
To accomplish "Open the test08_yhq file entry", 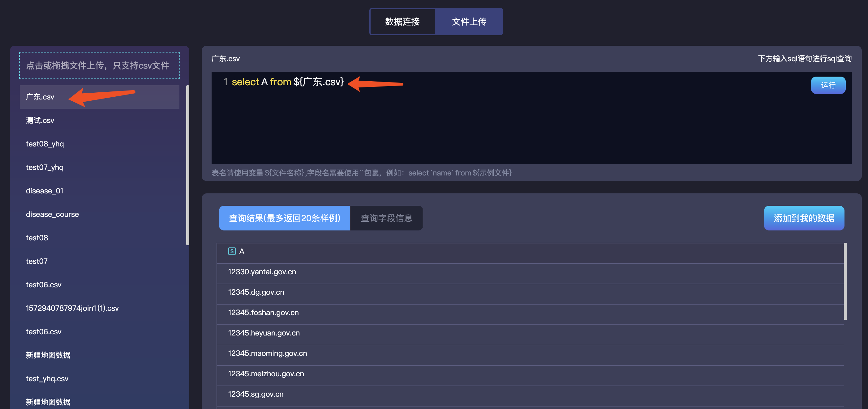I will tap(45, 144).
